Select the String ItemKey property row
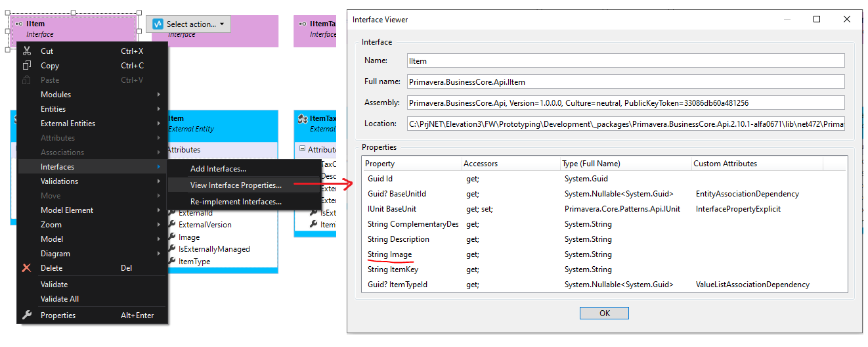Screen dimensions: 868x347 click(604, 269)
